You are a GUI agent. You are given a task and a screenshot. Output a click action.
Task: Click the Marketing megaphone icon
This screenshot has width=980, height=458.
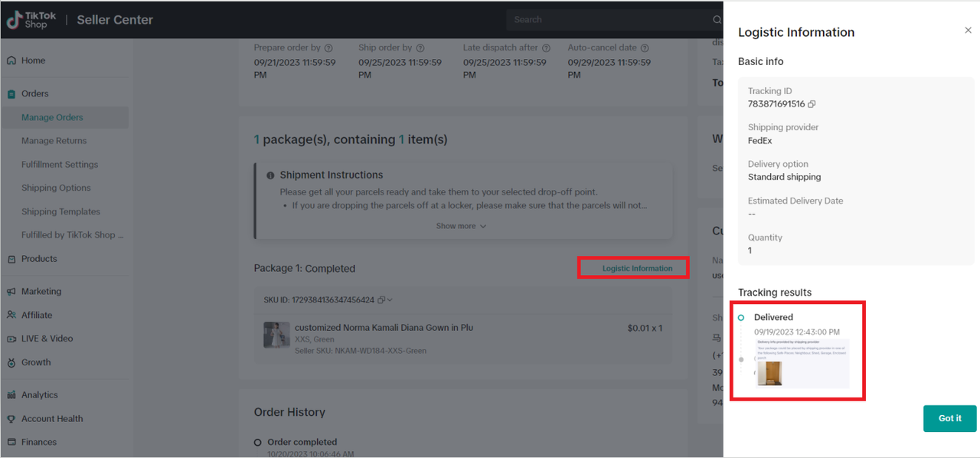[x=11, y=292]
